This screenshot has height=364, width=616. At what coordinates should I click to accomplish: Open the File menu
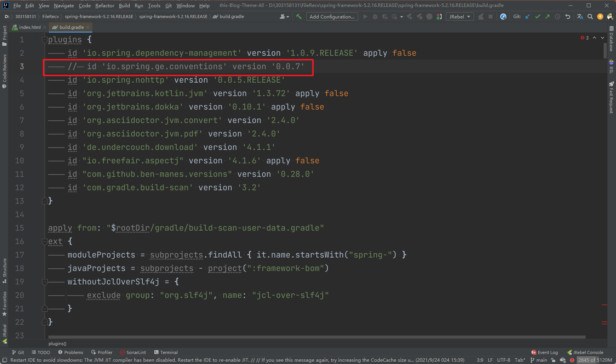[x=17, y=5]
